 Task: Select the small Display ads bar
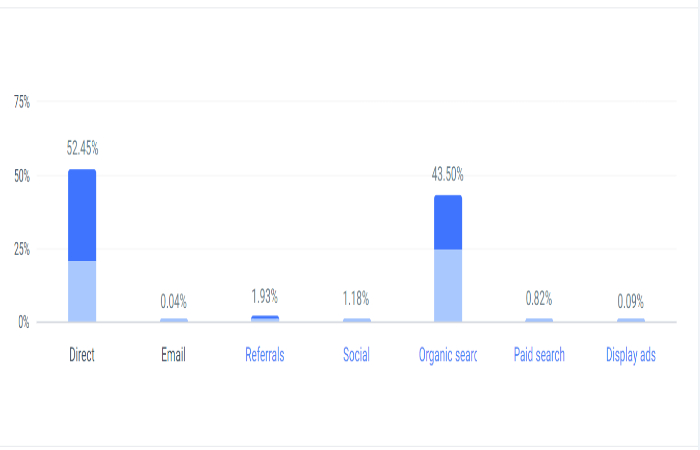click(631, 320)
